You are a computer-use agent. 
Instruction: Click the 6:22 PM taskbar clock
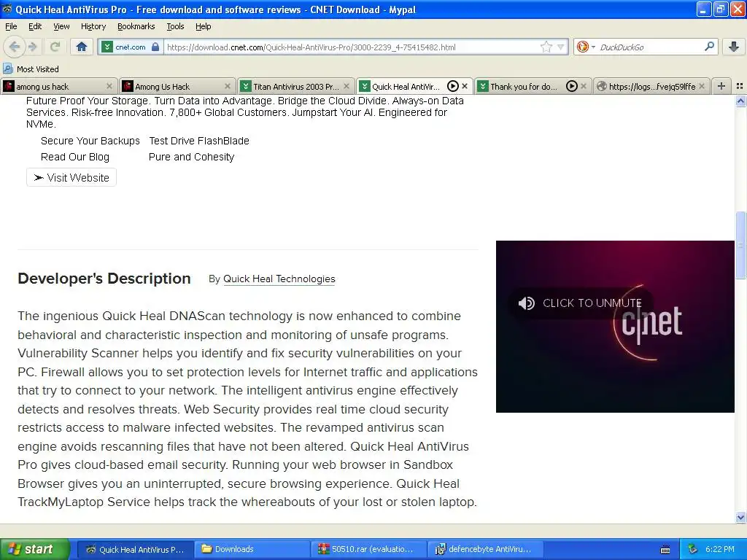pyautogui.click(x=720, y=549)
